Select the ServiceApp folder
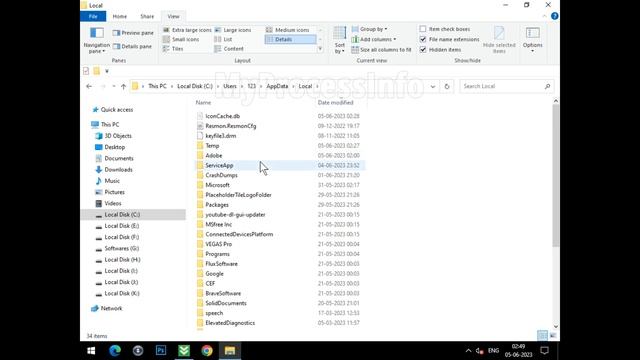 coord(219,165)
